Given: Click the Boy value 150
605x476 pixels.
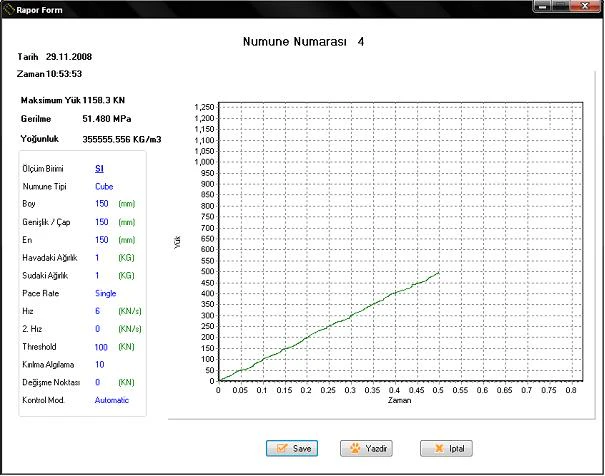Looking at the screenshot, I should [x=101, y=204].
